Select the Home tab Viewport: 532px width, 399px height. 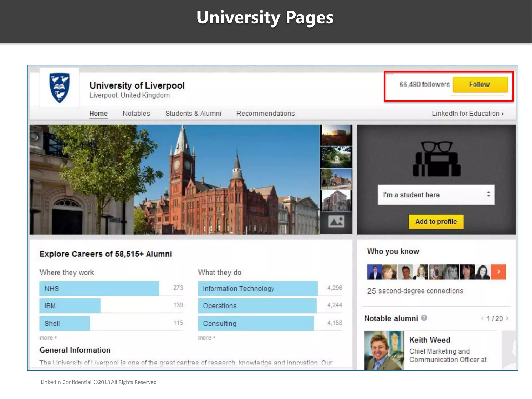pos(98,114)
